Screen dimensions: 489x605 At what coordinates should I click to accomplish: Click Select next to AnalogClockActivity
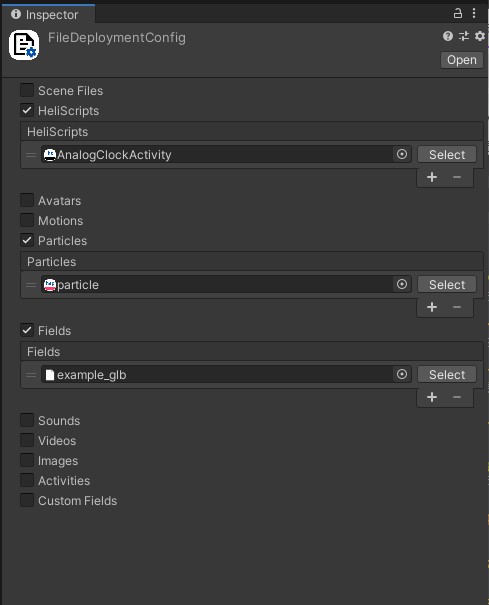point(447,155)
